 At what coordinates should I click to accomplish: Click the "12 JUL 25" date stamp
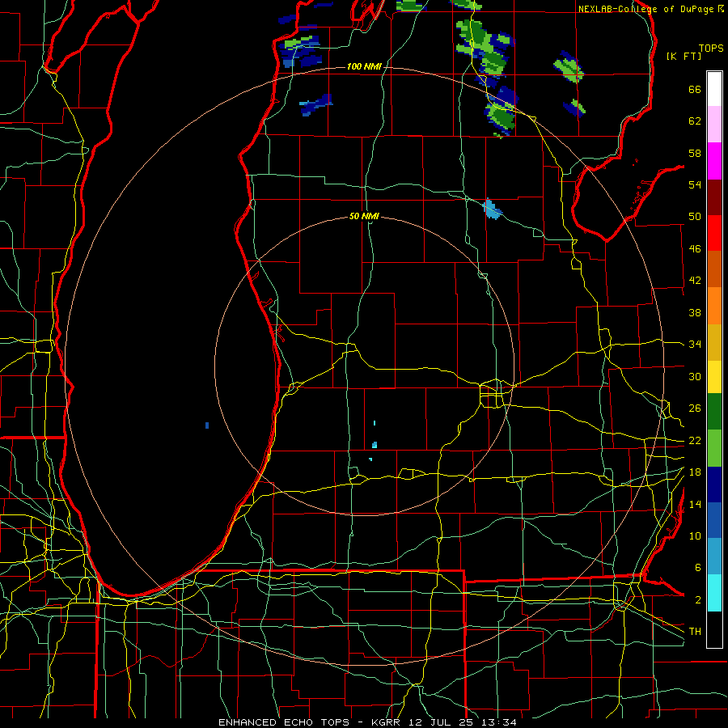click(x=442, y=722)
